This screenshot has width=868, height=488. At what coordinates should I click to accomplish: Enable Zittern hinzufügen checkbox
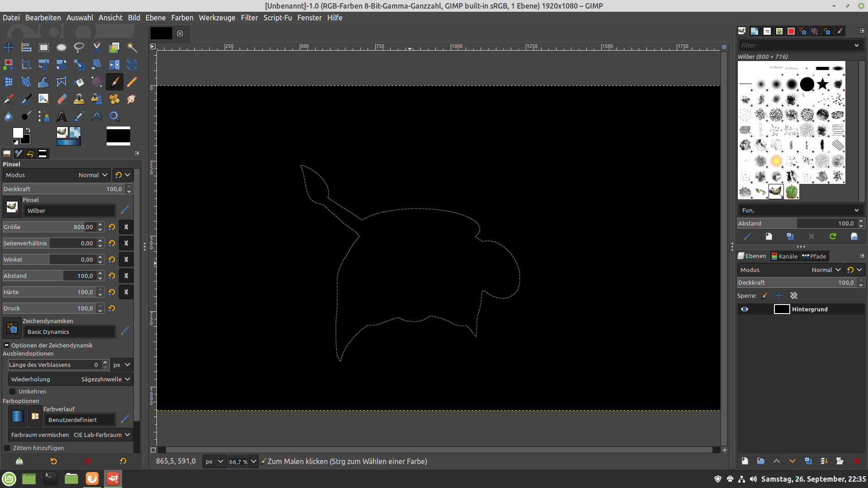[x=7, y=448]
